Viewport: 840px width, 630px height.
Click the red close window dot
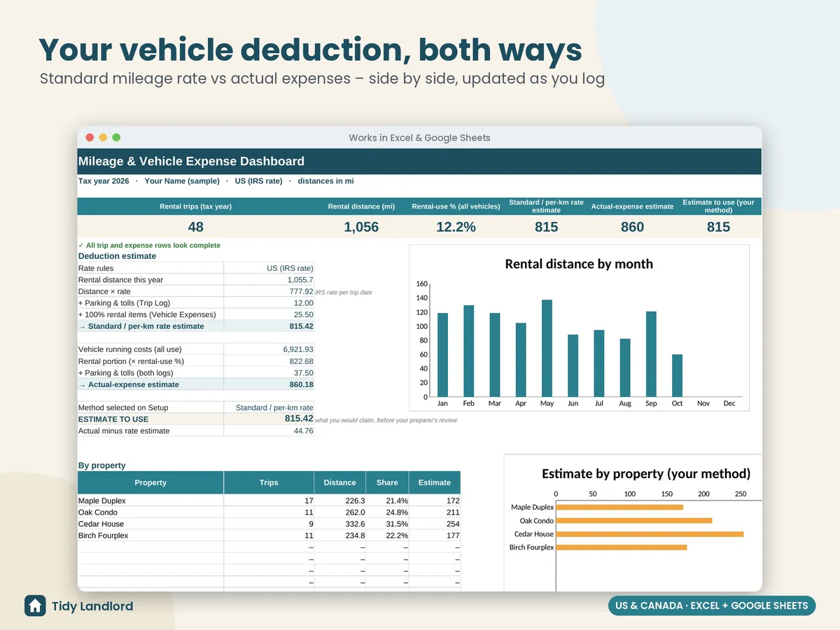coord(90,137)
